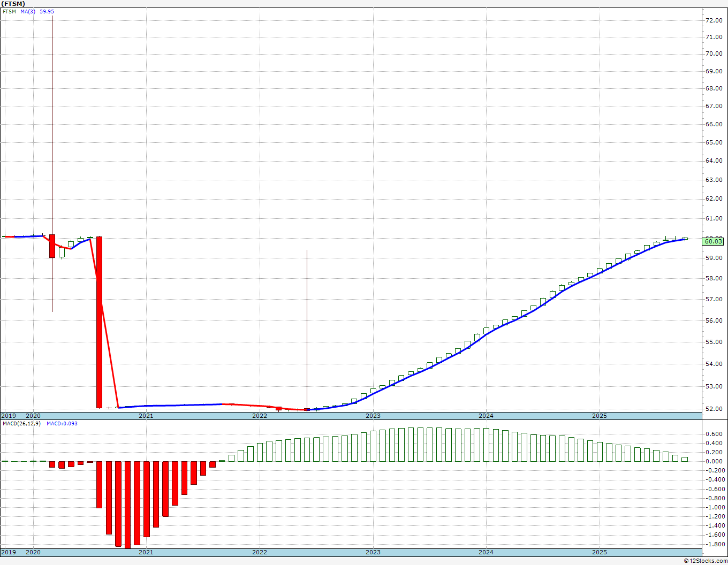Image resolution: width=728 pixels, height=565 pixels.
Task: Click the -1.000 MACD axis label
Action: [714, 507]
